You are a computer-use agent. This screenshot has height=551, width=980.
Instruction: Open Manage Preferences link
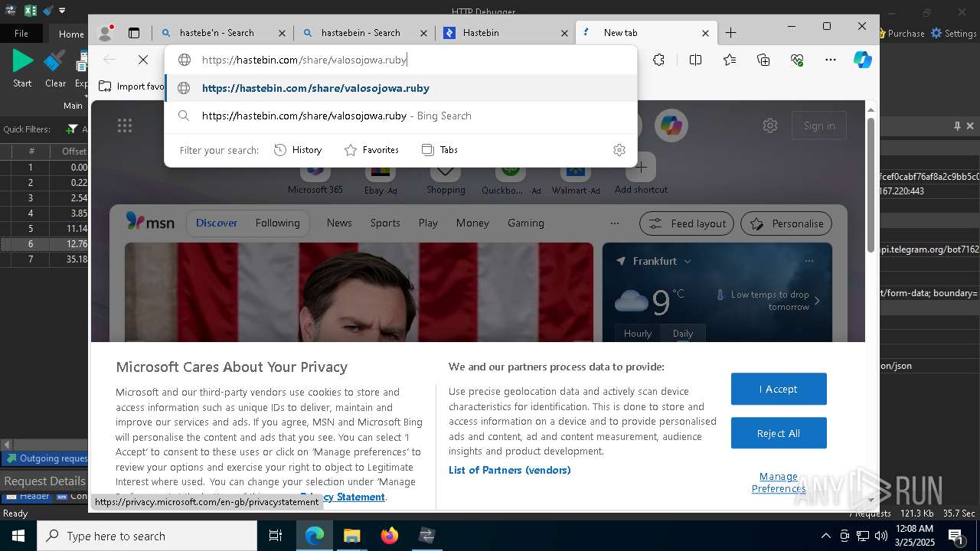[x=779, y=482]
